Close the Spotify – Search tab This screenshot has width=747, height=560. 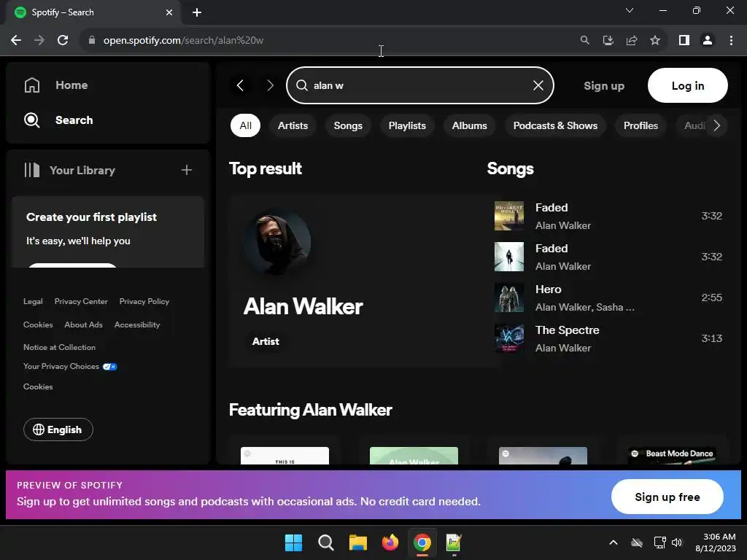click(169, 12)
